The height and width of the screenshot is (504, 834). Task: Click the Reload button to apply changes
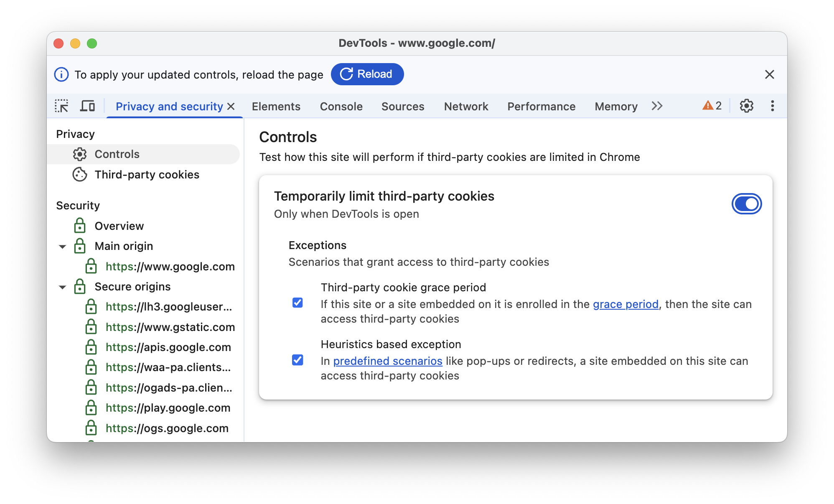pyautogui.click(x=366, y=74)
